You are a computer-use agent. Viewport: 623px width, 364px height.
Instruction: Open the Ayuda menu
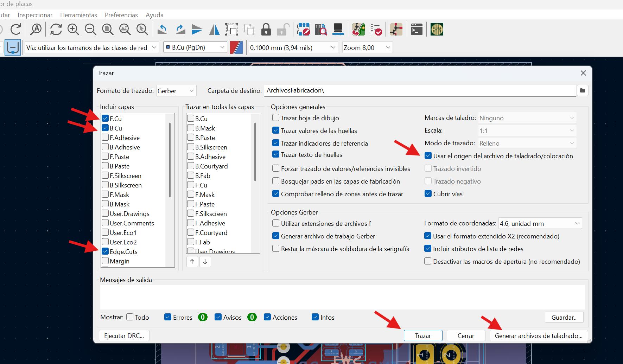pos(154,15)
